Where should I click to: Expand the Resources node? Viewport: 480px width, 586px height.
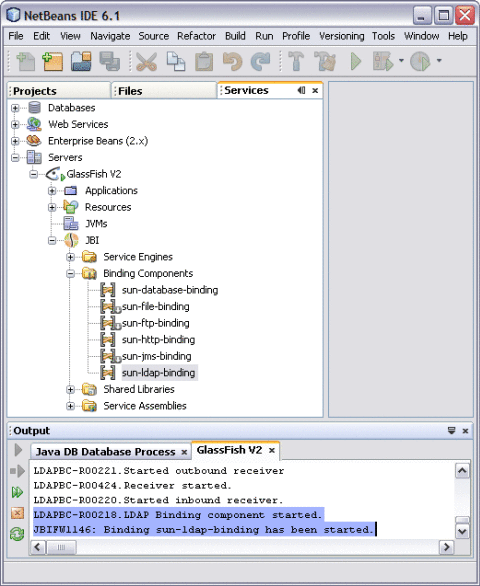click(x=52, y=207)
